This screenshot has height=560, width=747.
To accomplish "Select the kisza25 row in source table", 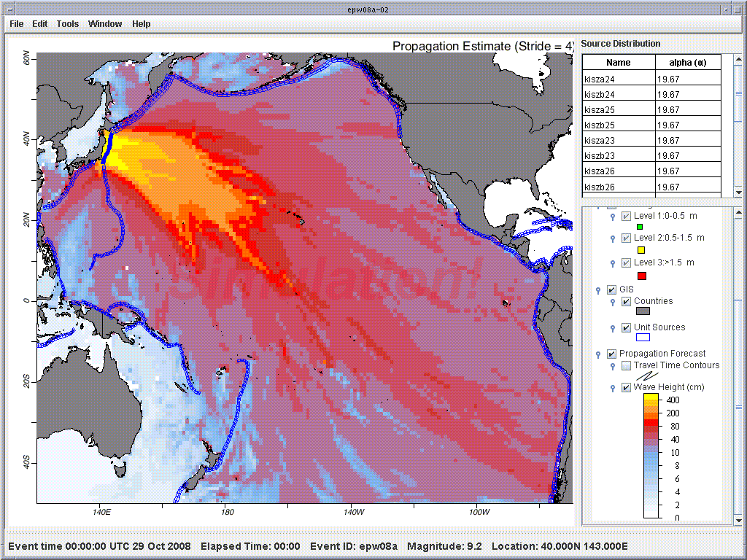I will click(618, 110).
